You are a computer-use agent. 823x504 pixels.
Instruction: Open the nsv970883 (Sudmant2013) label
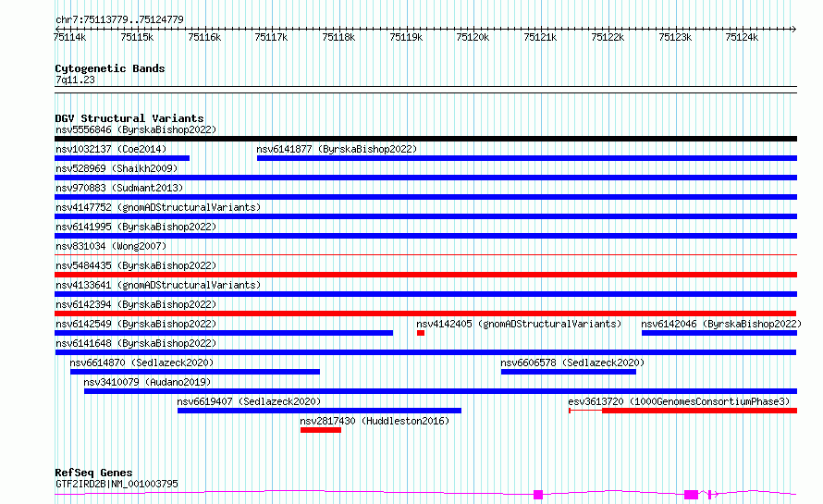point(119,188)
